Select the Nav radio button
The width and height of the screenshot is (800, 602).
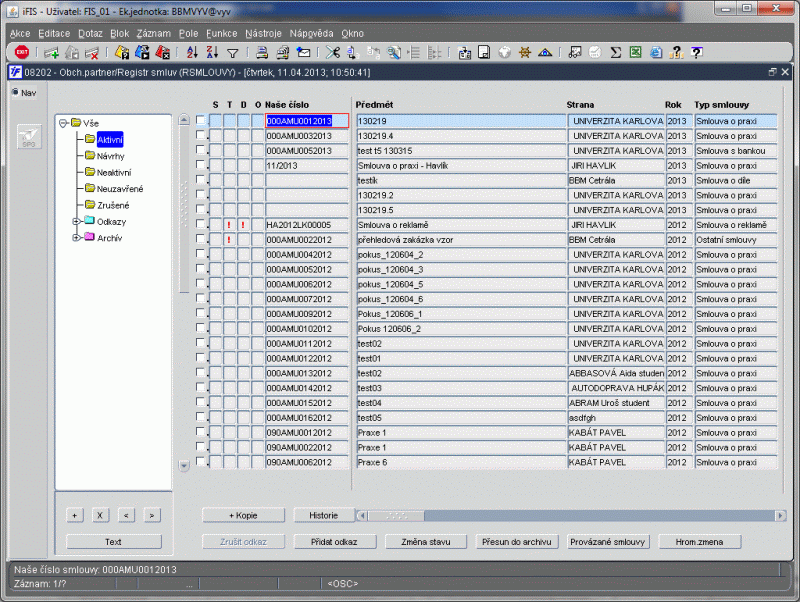click(14, 93)
